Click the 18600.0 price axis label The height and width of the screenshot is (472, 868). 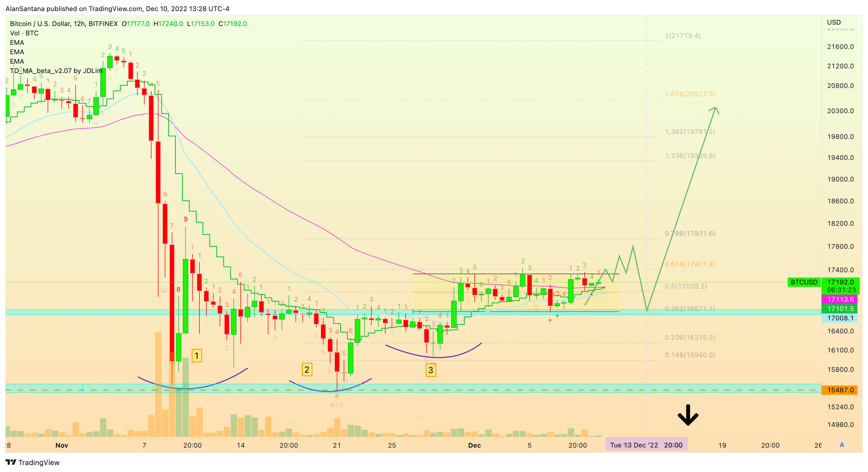tap(840, 201)
